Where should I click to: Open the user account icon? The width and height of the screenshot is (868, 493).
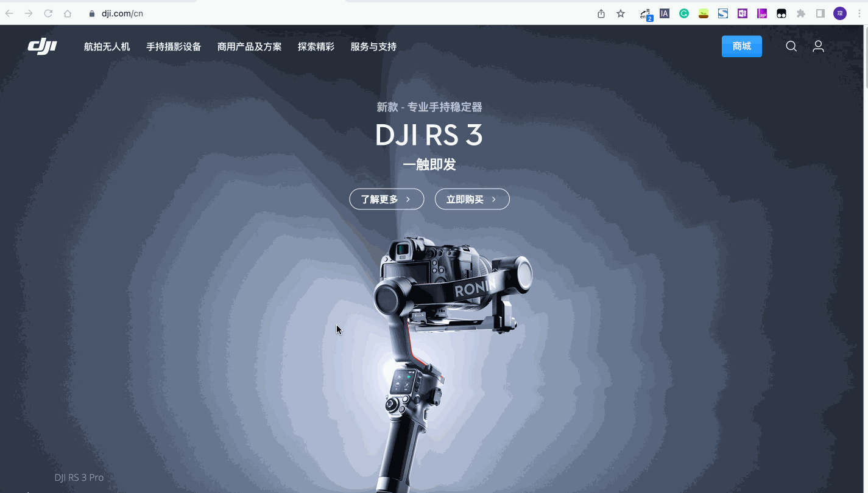(819, 46)
